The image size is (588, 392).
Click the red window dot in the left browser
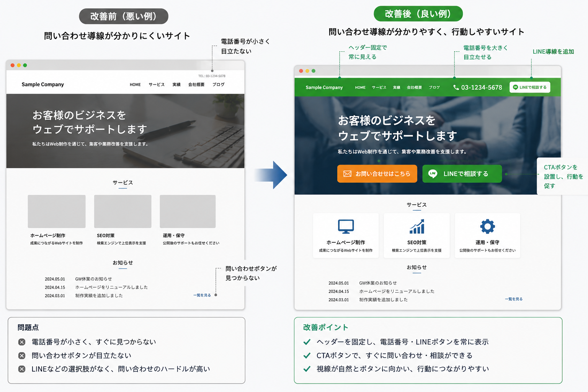tap(13, 65)
